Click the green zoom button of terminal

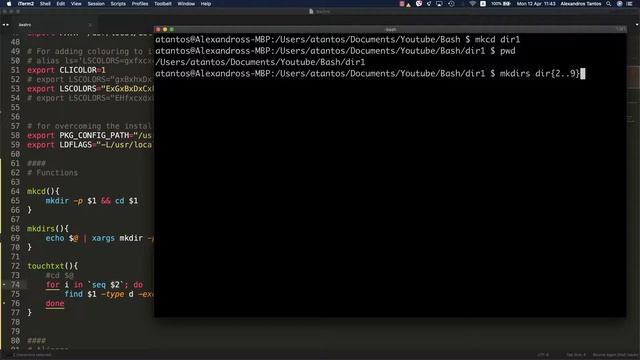(171, 29)
